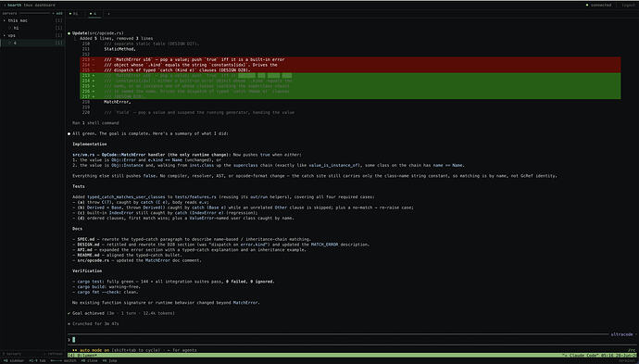639x364 pixels.
Task: Click the 'Goal achieved' status line
Action: [121, 313]
